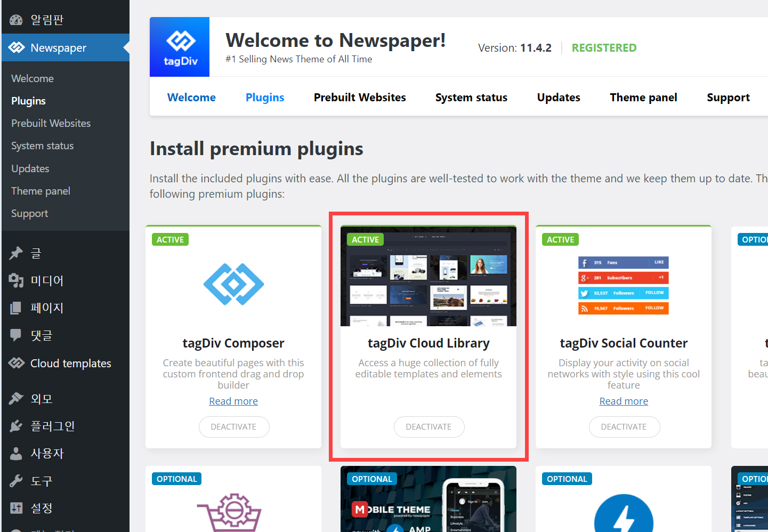Switch to the Support tab
This screenshot has height=532, width=768.
[x=728, y=98]
